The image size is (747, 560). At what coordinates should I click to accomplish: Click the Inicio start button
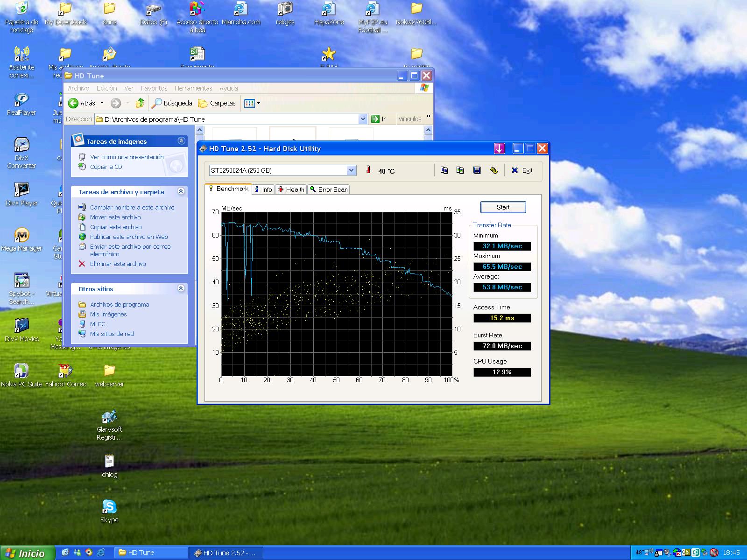click(27, 553)
